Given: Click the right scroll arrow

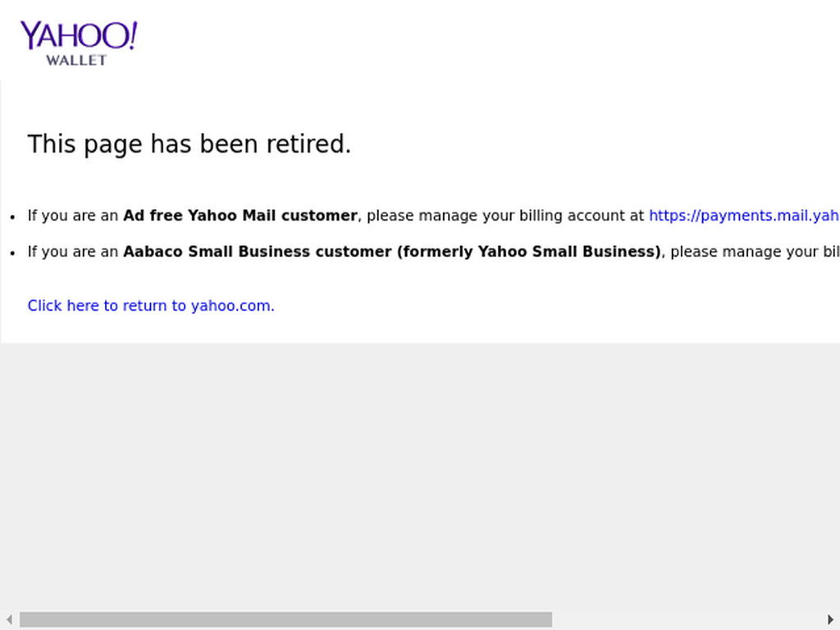Looking at the screenshot, I should pyautogui.click(x=830, y=619).
